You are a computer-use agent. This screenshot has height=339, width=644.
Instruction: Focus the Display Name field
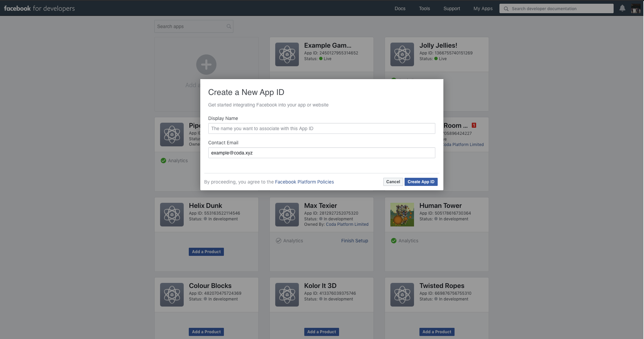click(321, 128)
